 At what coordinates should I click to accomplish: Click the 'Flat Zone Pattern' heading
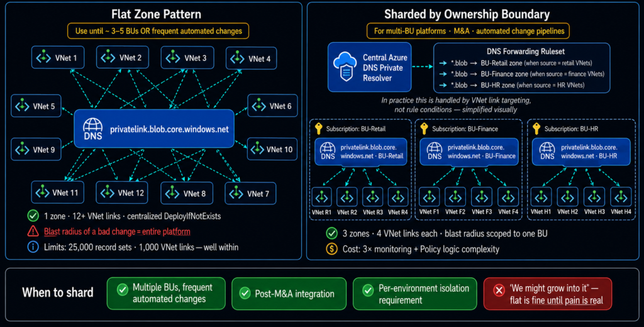[157, 14]
